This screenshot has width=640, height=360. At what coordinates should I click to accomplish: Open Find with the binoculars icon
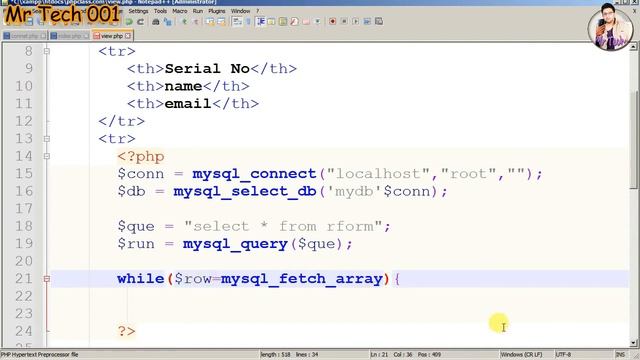coord(156,22)
